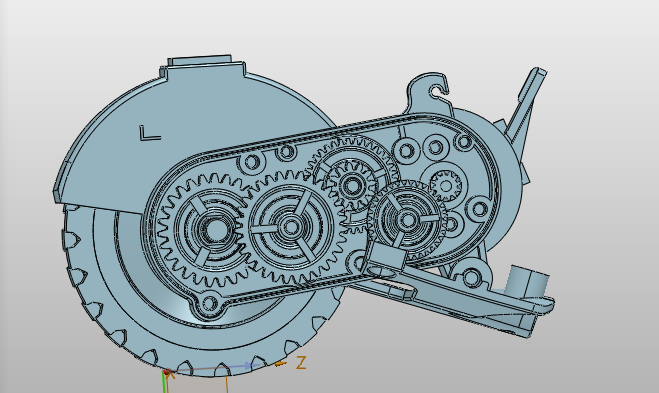The image size is (659, 393).
Task: Select the green Y axis line
Action: pos(163,383)
